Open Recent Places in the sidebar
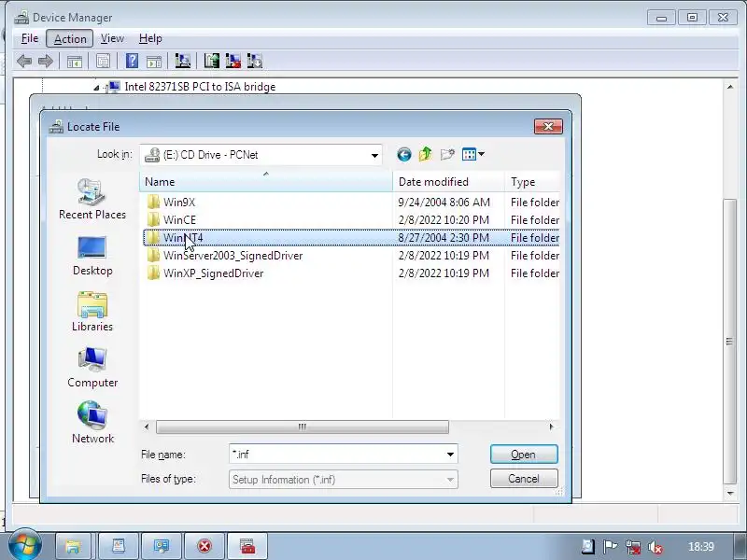 92,199
